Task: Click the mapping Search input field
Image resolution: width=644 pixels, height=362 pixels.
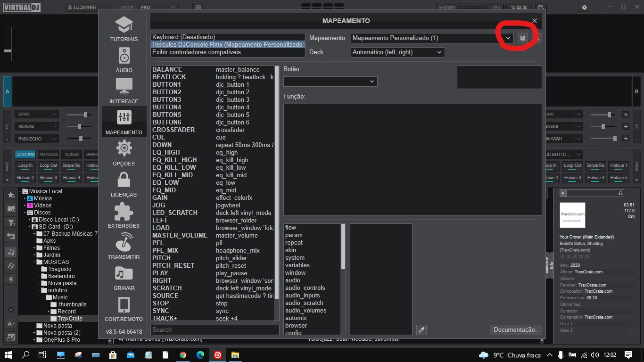Action: (x=215, y=330)
